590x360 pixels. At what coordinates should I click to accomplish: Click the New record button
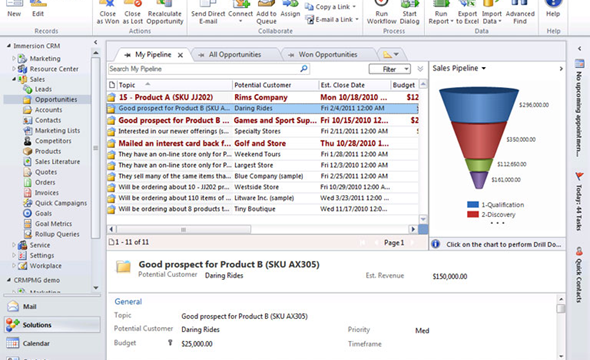click(14, 9)
